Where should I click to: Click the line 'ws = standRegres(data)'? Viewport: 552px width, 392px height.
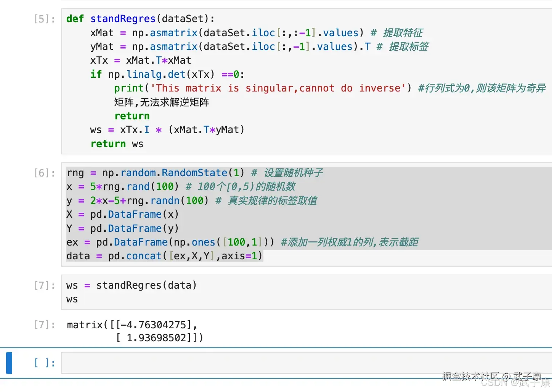point(132,285)
